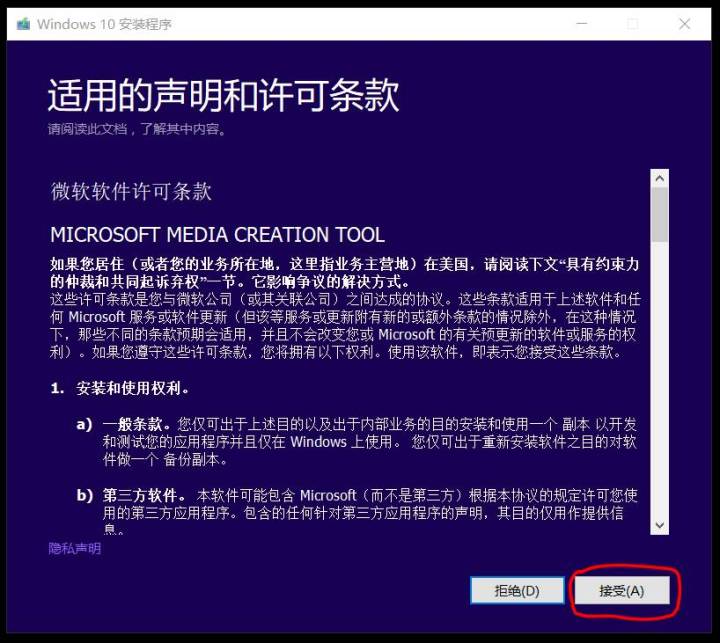This screenshot has height=643, width=720.
Task: Click the heading 微软软件许可条款
Action: coord(131,191)
